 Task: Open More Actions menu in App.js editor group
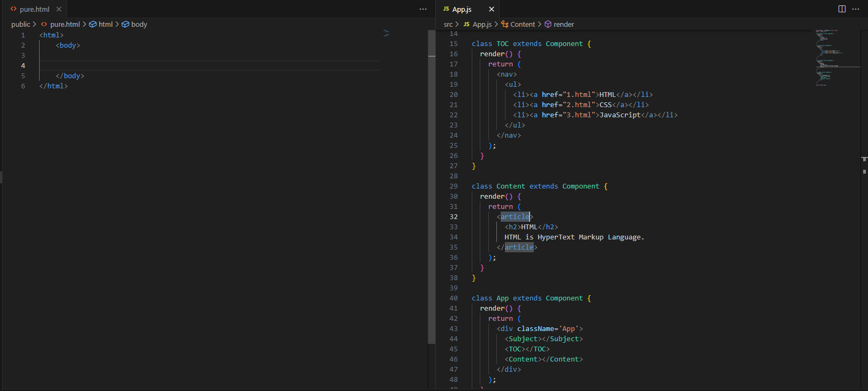click(856, 9)
